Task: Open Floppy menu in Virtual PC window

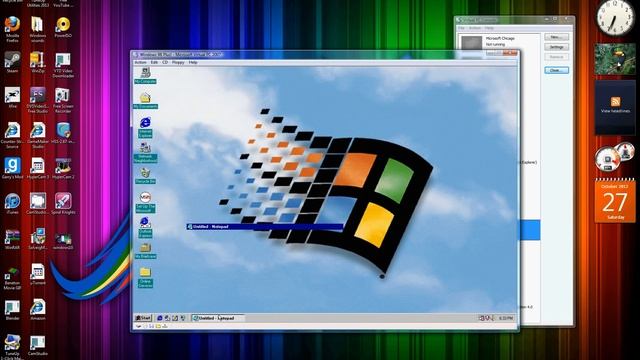Action: pyautogui.click(x=178, y=62)
